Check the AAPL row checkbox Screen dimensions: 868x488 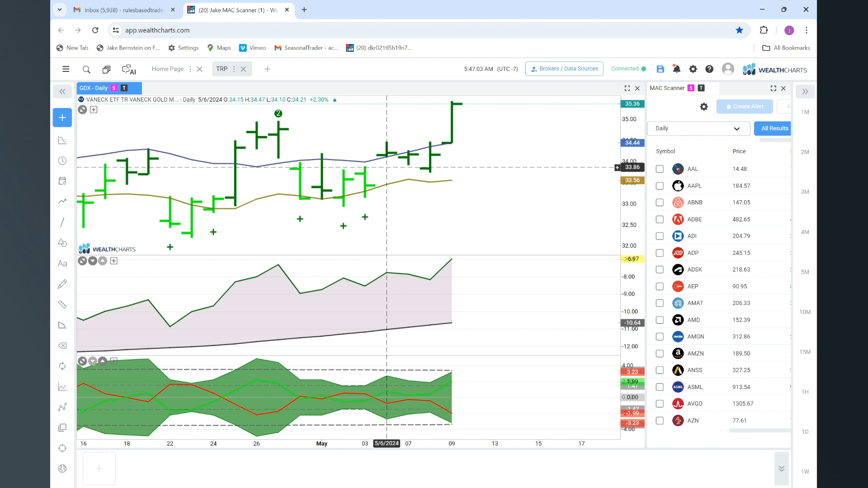point(660,186)
